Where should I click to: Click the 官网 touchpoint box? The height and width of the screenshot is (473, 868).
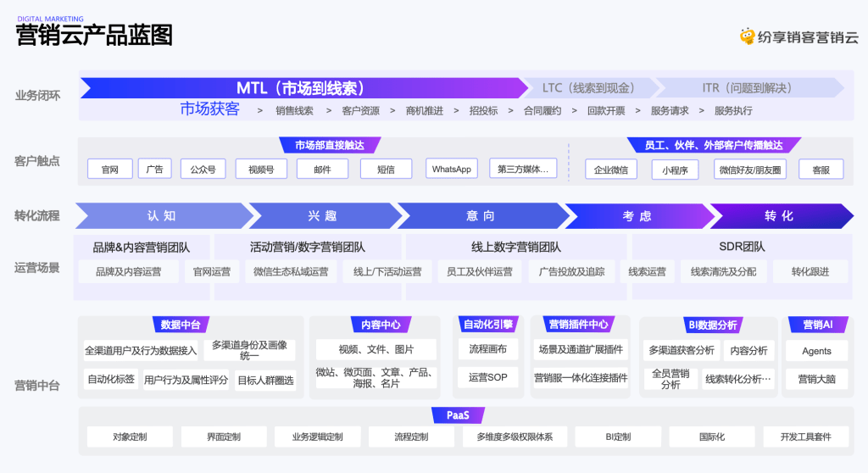(110, 169)
